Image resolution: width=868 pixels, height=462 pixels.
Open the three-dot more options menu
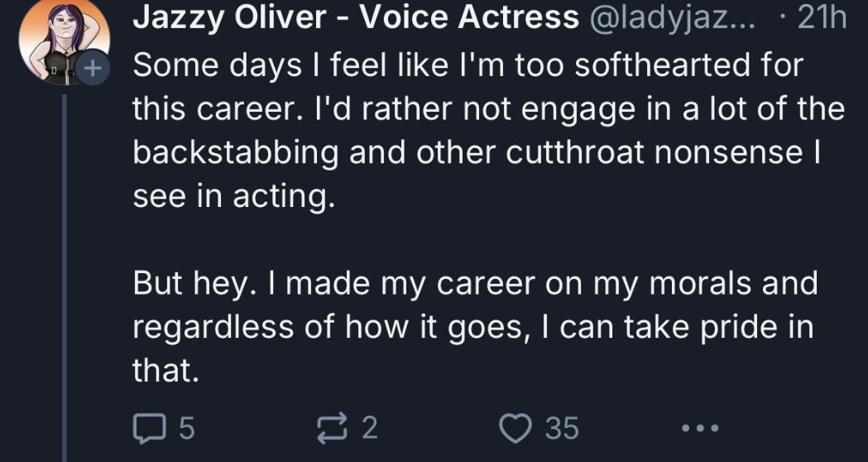pos(700,428)
